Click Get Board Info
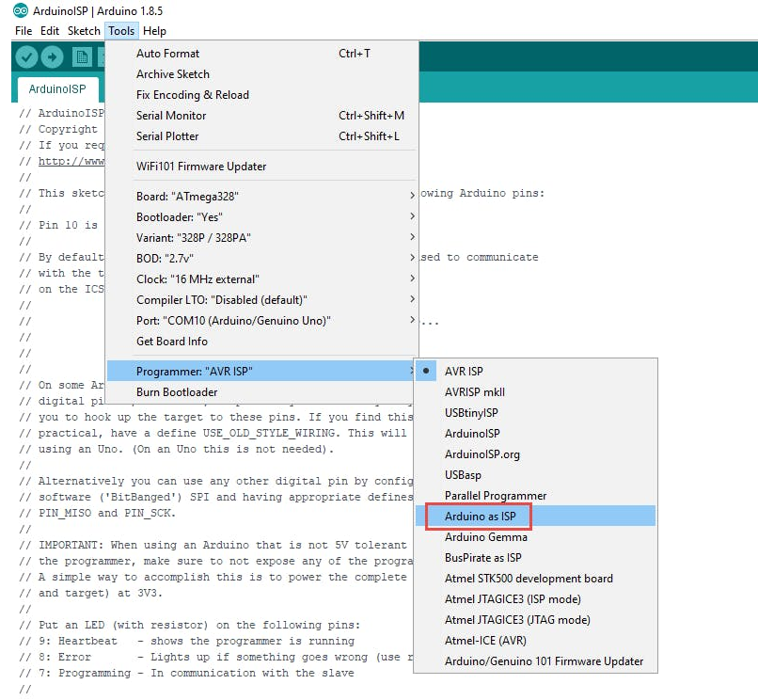 (172, 341)
